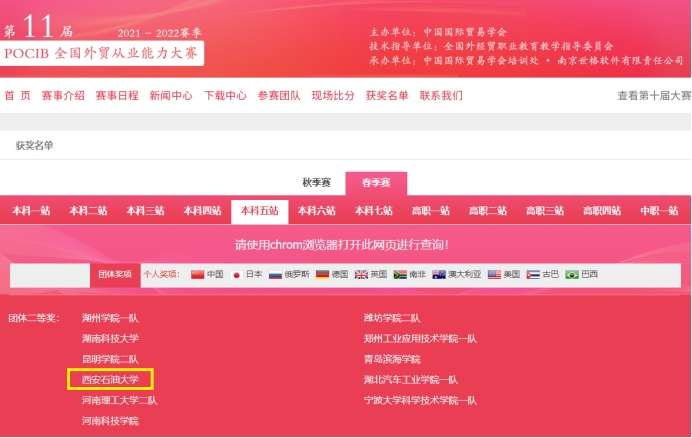
Task: Open 下载中心 in the navigation menu
Action: coord(225,96)
